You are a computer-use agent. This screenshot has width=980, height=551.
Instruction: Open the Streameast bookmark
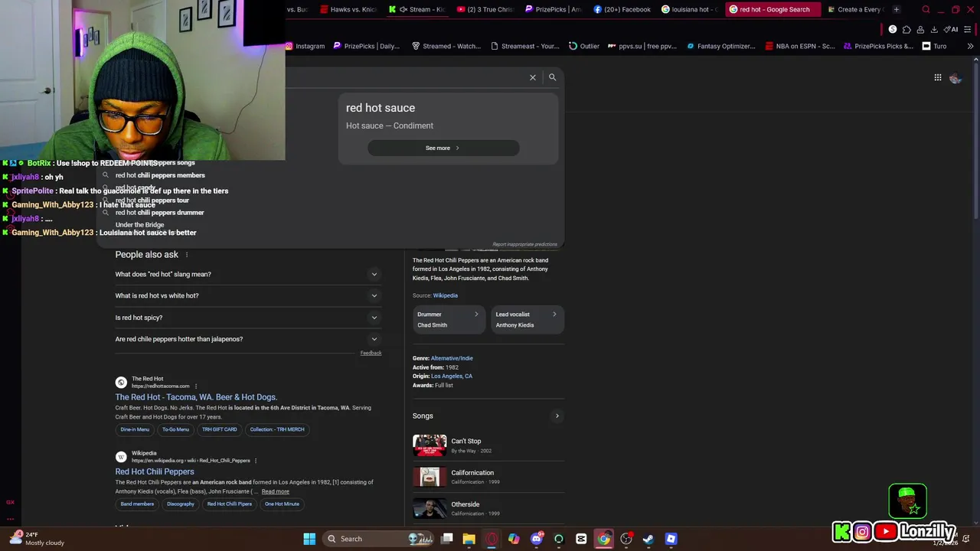coord(525,46)
